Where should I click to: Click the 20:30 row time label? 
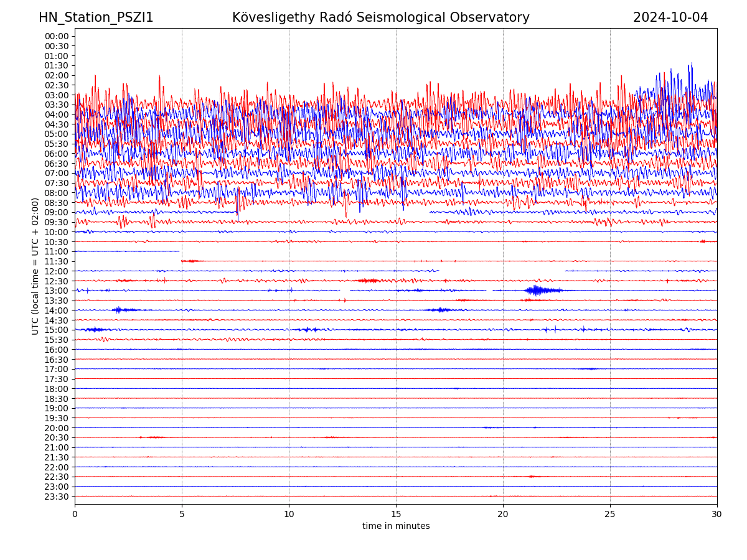tap(56, 437)
